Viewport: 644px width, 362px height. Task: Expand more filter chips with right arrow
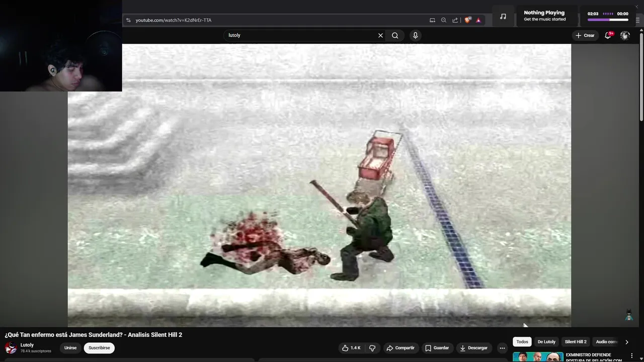627,342
